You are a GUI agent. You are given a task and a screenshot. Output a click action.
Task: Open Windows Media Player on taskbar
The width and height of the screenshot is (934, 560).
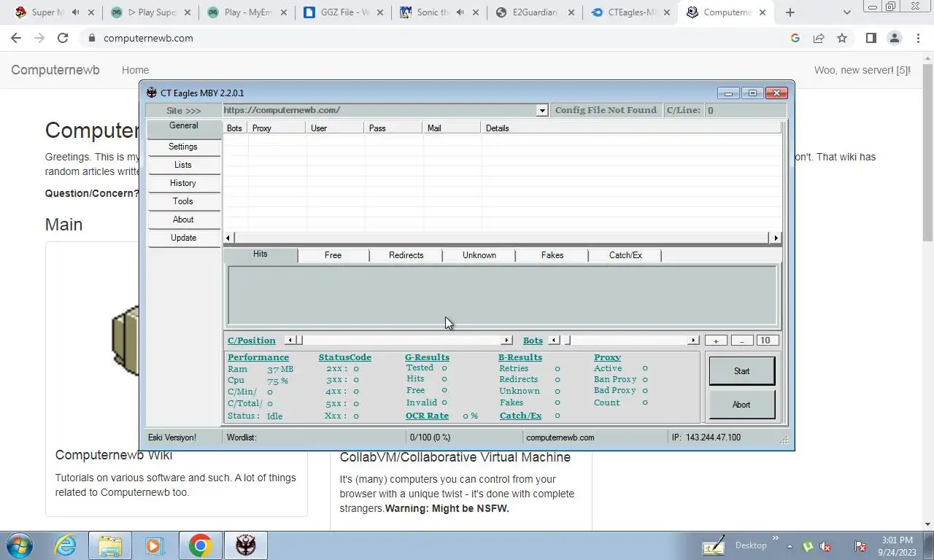pos(154,545)
